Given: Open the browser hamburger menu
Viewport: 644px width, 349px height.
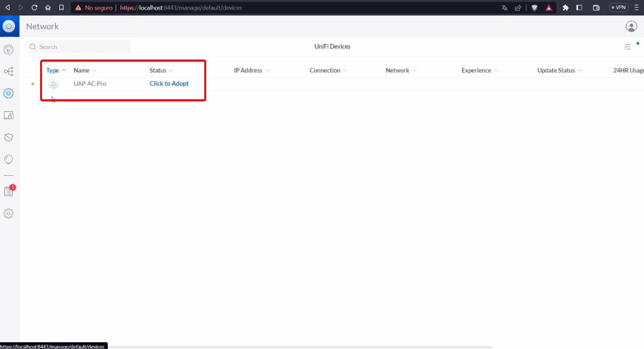Looking at the screenshot, I should point(636,8).
